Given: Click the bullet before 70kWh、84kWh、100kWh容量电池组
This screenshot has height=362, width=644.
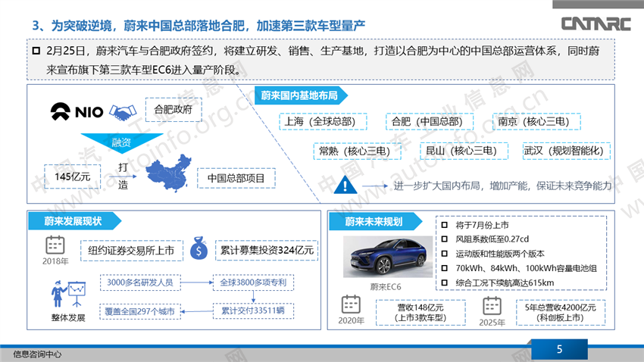Looking at the screenshot, I should 444,268.
